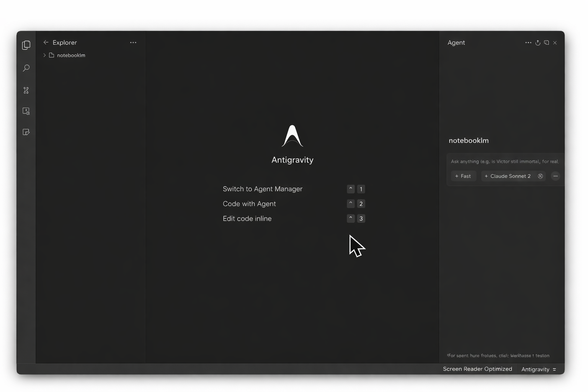Click the share icon in Agent panel header

538,43
